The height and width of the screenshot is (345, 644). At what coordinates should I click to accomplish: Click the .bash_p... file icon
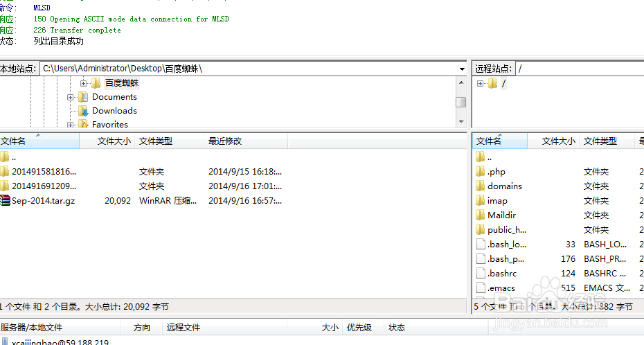pyautogui.click(x=481, y=258)
